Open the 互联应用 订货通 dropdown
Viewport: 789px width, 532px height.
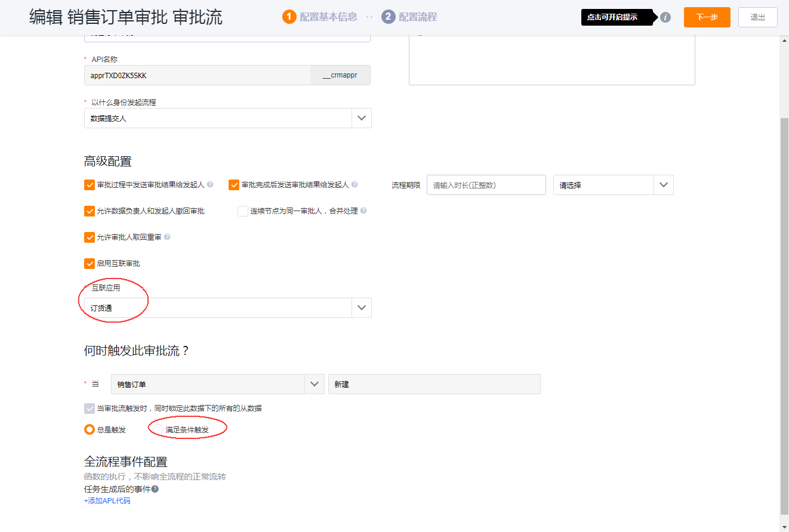click(x=227, y=308)
